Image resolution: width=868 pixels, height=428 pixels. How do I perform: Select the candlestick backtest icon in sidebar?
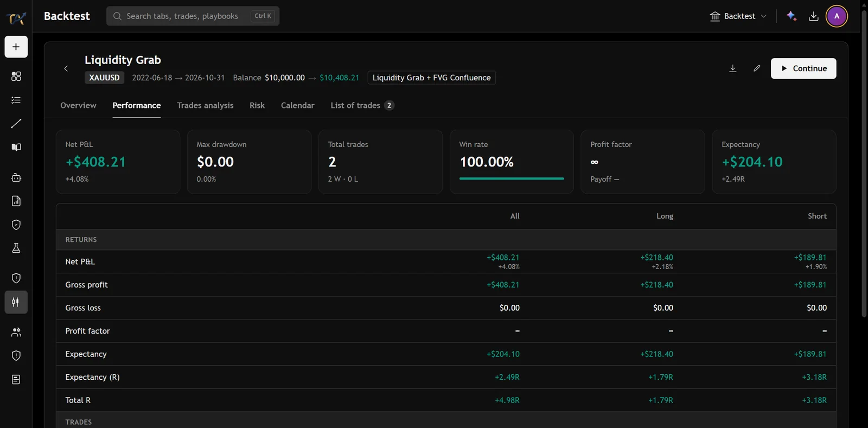(x=16, y=302)
